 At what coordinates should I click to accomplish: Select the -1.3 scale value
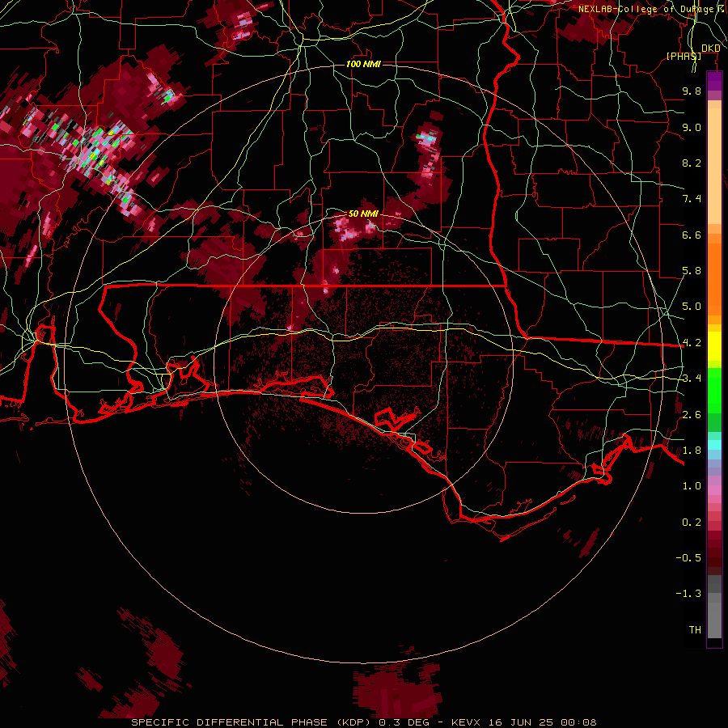pyautogui.click(x=688, y=594)
